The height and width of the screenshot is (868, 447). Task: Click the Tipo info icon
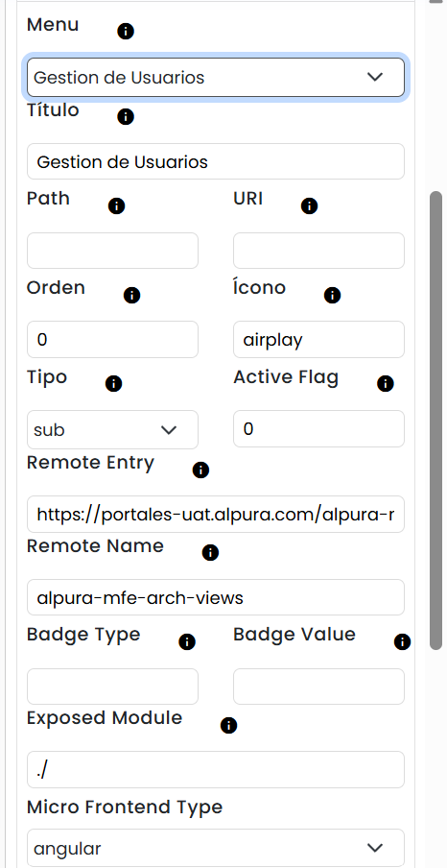point(113,384)
